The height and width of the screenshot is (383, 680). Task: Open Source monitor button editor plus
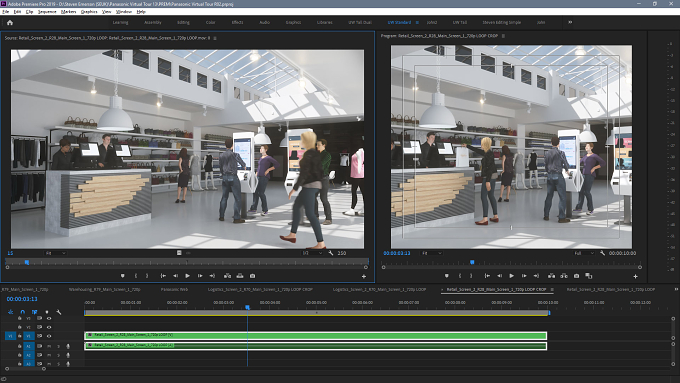tap(364, 276)
